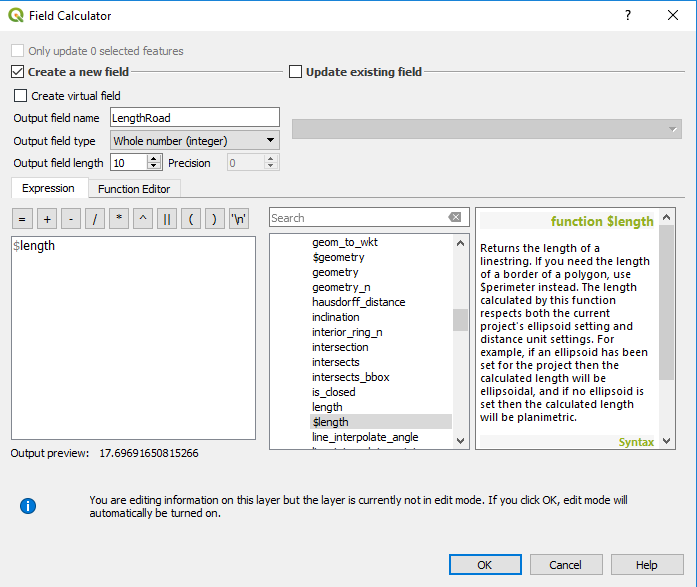Insert the minus operator
Screen dimensions: 697x587
[x=70, y=219]
